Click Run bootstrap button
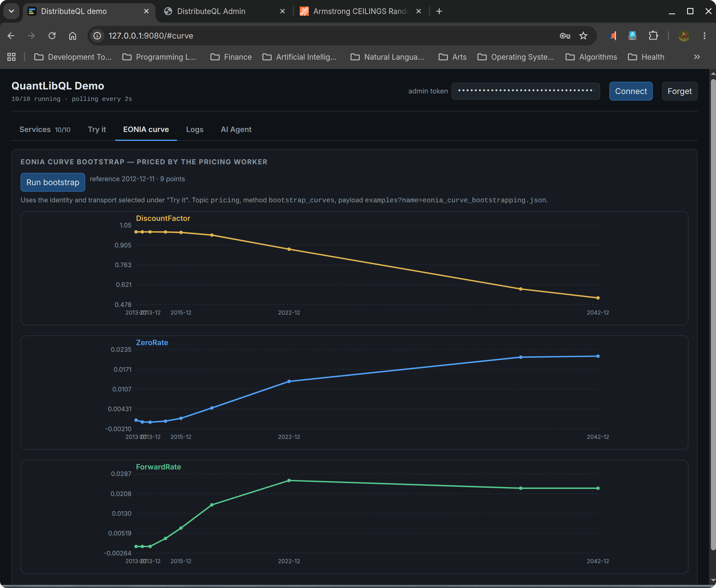Image resolution: width=716 pixels, height=588 pixels. click(53, 182)
